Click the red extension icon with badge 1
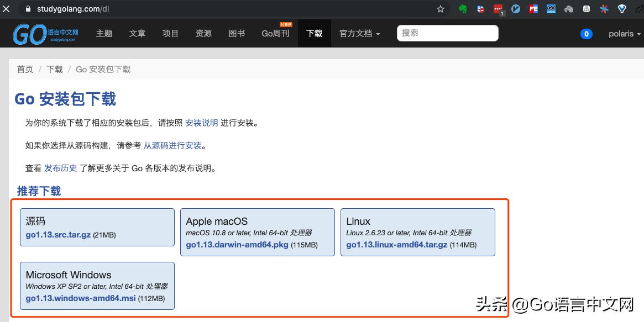The image size is (644, 322). tap(498, 9)
